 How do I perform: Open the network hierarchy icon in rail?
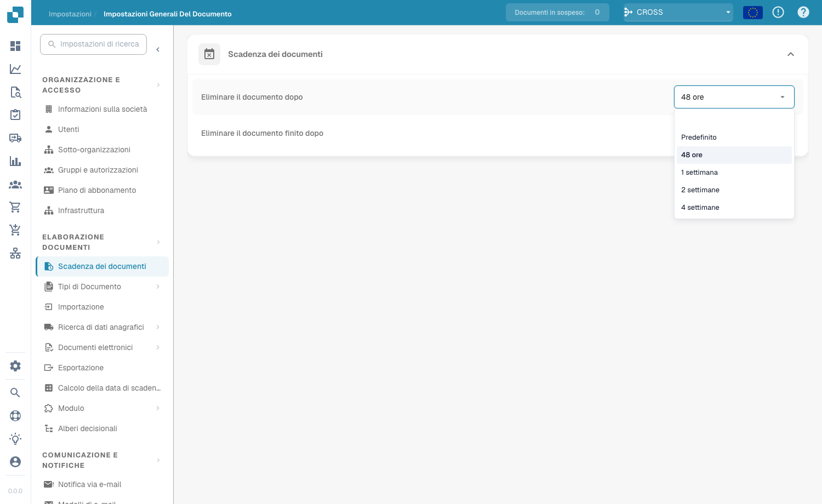(15, 253)
